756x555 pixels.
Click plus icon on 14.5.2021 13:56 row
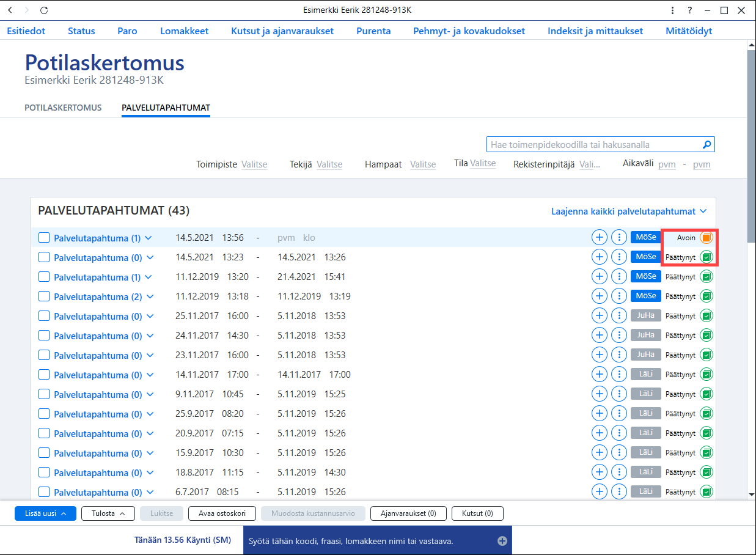[x=600, y=237]
